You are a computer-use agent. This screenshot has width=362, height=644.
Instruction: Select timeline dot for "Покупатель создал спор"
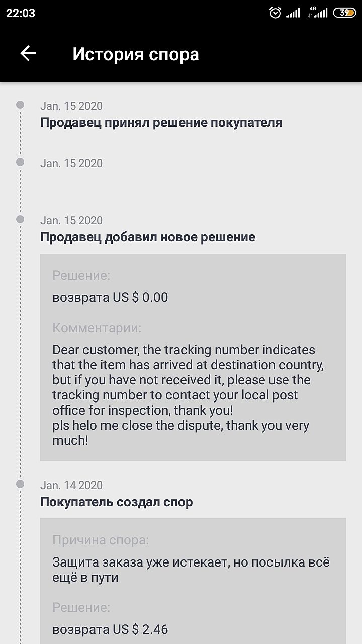click(x=20, y=484)
